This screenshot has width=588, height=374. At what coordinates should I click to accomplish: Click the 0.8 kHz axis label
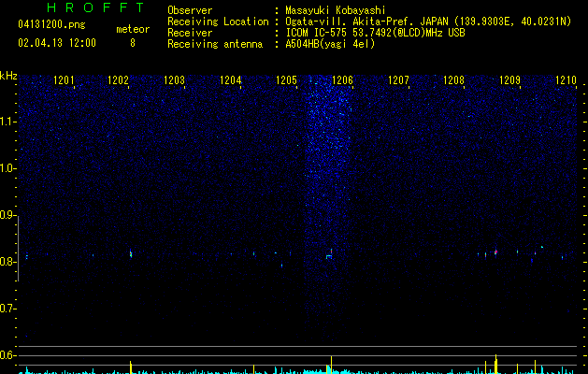[x=7, y=262]
